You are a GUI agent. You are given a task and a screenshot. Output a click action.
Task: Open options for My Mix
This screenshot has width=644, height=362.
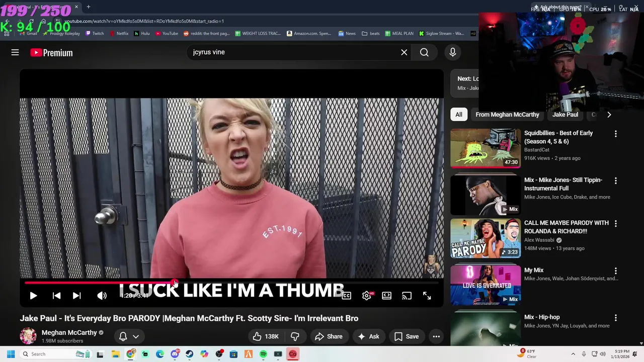click(615, 271)
